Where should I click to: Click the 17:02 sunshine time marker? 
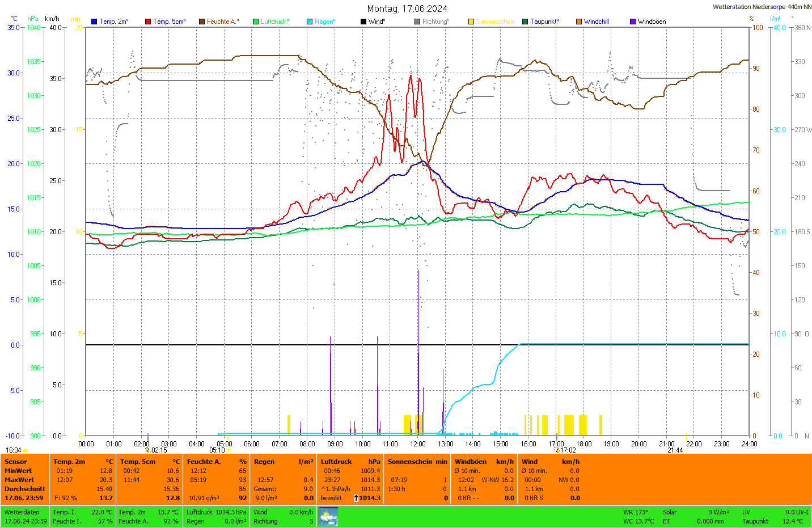point(568,450)
